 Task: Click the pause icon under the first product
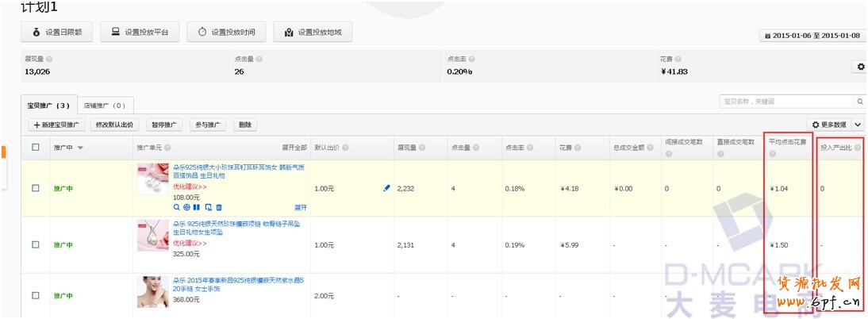[x=198, y=207]
